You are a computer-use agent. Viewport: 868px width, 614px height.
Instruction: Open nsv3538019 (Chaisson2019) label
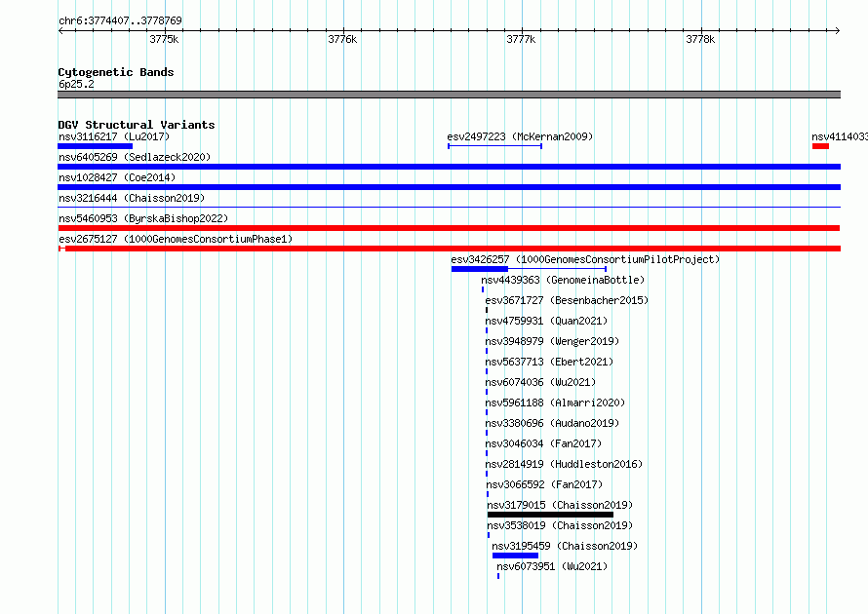560,525
